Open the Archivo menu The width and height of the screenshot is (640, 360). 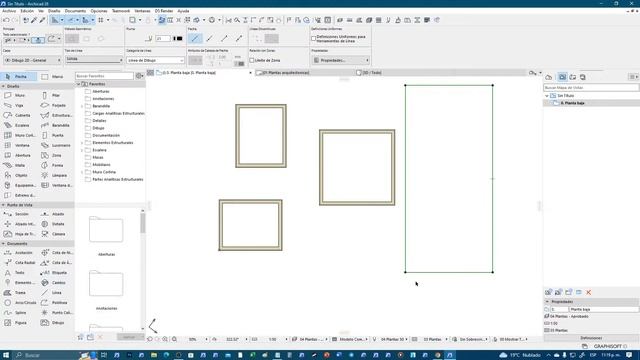(x=9, y=11)
